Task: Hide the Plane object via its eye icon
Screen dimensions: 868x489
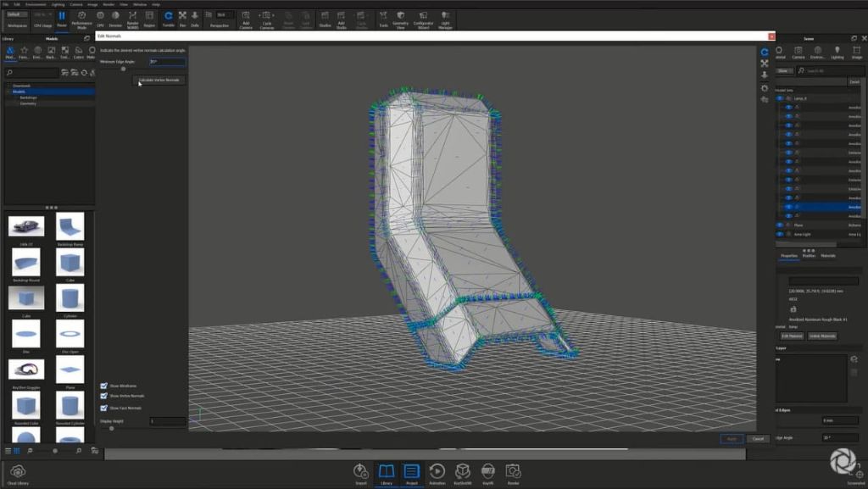Action: click(780, 225)
